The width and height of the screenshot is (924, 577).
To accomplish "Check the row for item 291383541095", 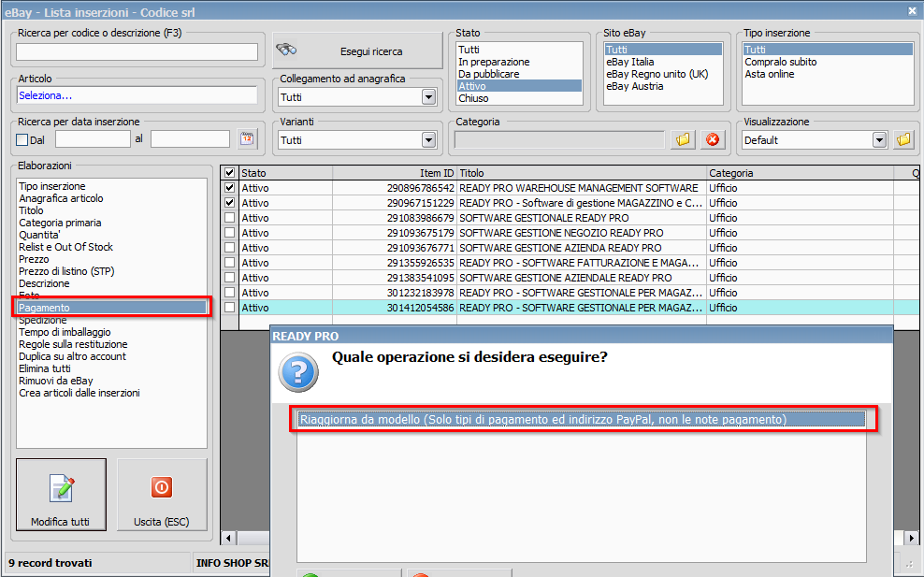I will click(x=230, y=278).
